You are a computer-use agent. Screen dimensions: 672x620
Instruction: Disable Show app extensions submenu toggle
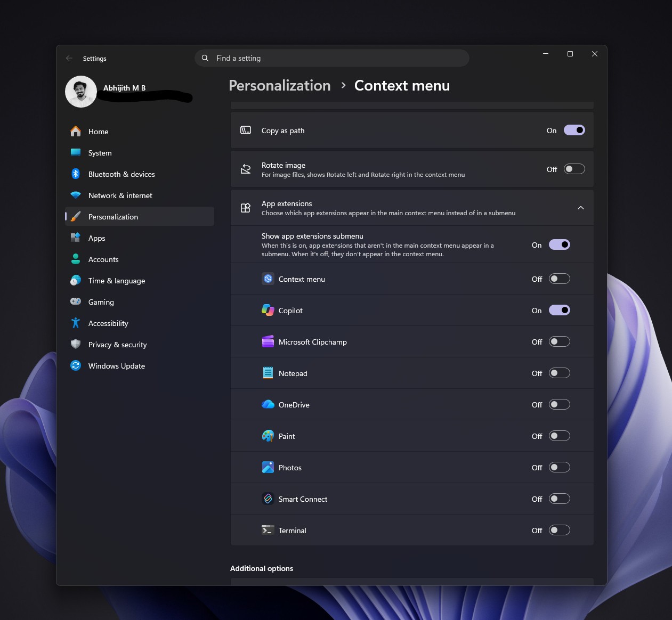click(x=560, y=244)
